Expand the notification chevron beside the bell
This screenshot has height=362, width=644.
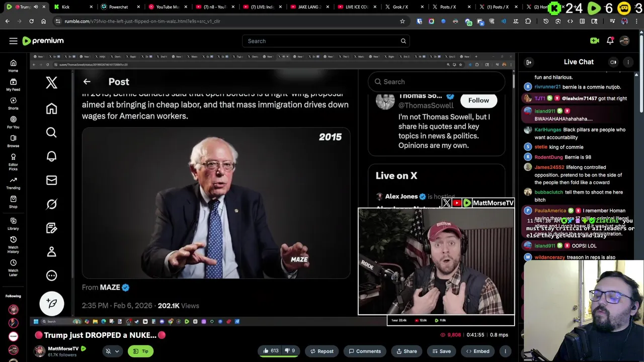point(117,351)
